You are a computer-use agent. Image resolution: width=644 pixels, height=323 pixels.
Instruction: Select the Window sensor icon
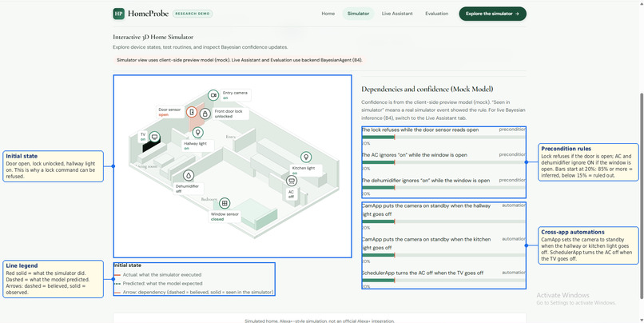[x=225, y=203]
